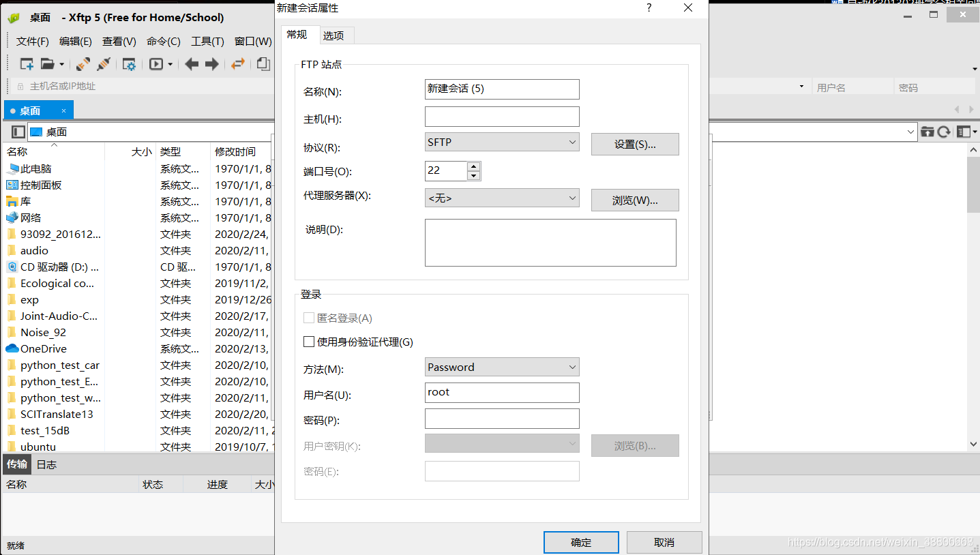980x555 pixels.
Task: Switch to the 传输 tab
Action: (x=17, y=464)
